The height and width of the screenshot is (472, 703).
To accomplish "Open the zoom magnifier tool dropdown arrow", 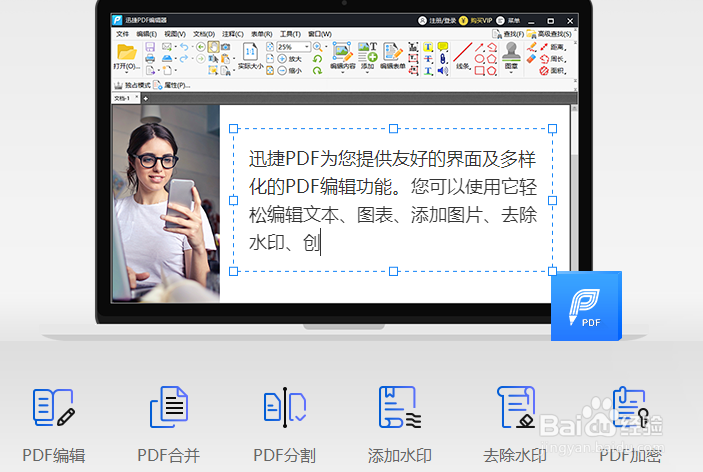I will click(x=326, y=47).
